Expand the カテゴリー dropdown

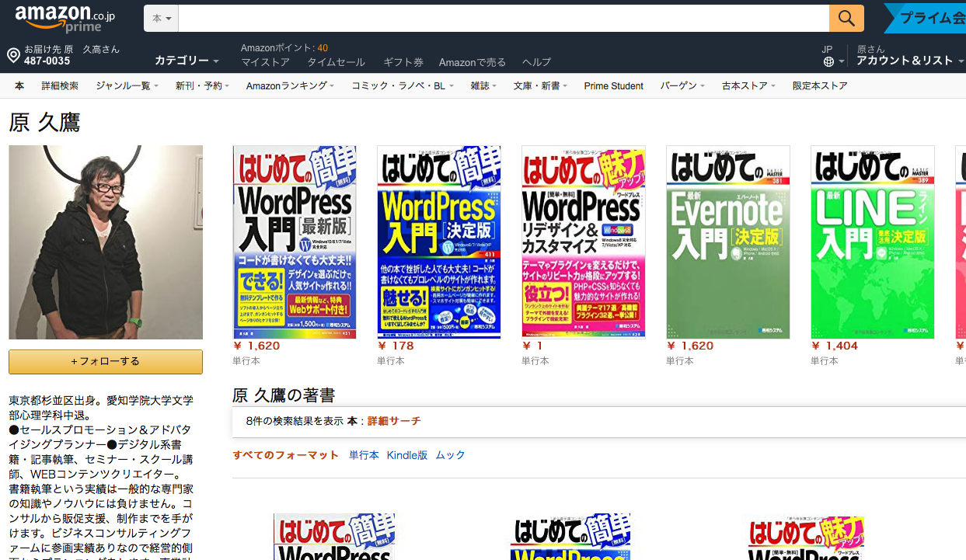[187, 61]
